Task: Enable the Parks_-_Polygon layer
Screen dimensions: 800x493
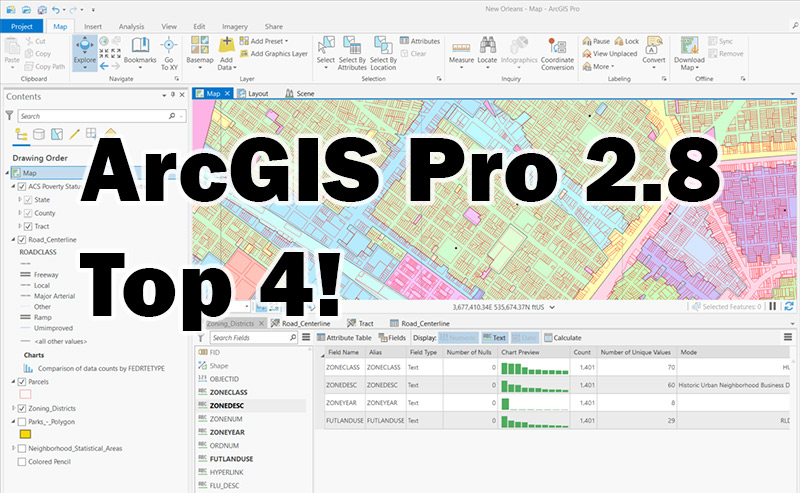Action: point(22,422)
